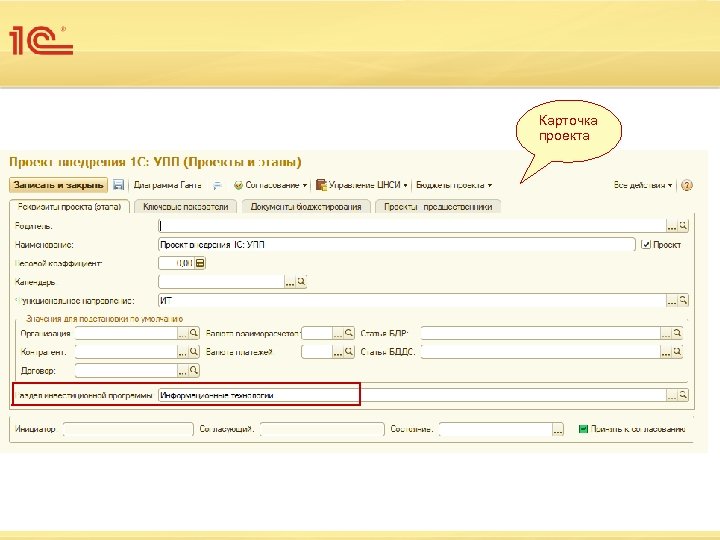
Task: Click the Статья БДР input field
Action: tap(540, 333)
